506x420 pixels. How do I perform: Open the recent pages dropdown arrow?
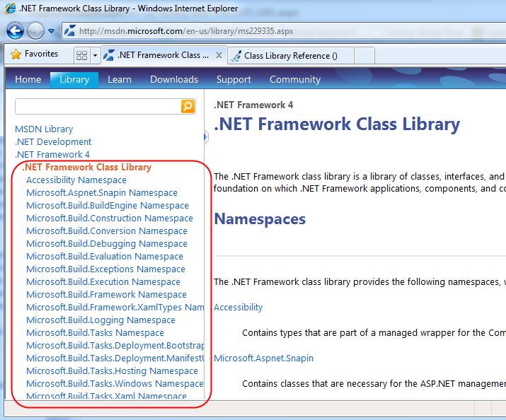click(51, 31)
